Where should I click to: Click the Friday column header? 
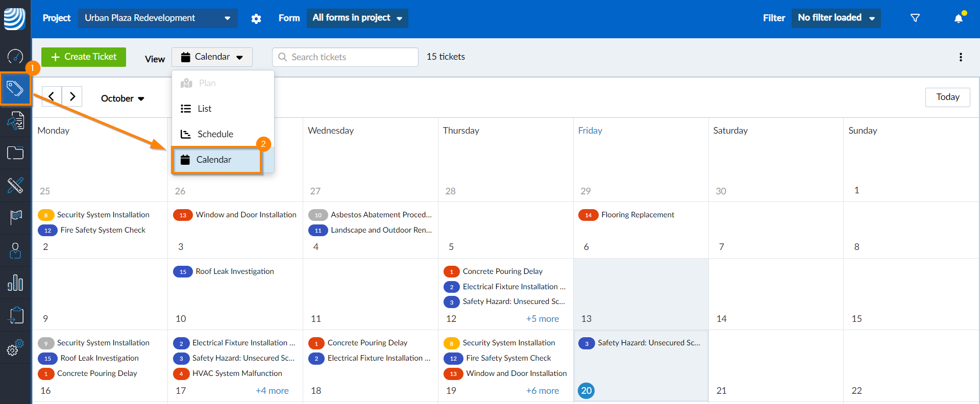click(590, 131)
